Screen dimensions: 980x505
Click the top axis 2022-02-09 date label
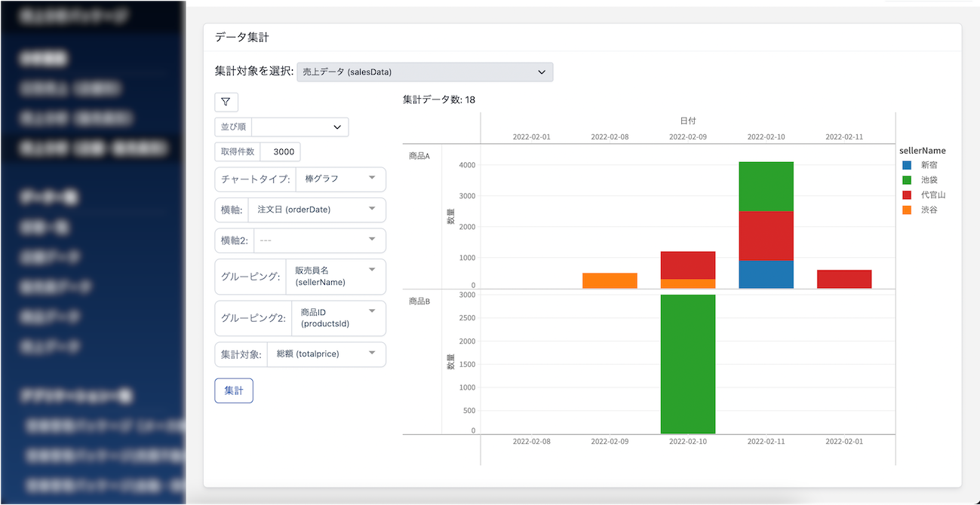[688, 137]
